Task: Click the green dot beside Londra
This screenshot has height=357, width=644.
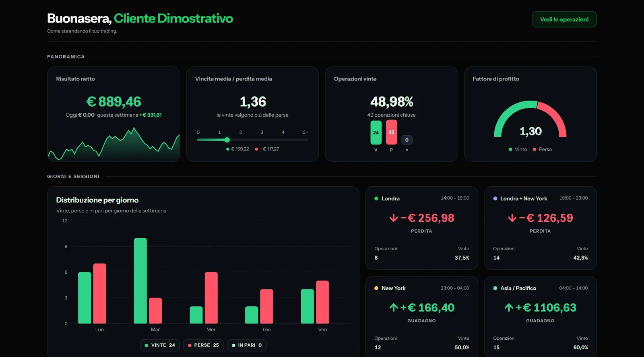Action: click(x=376, y=198)
